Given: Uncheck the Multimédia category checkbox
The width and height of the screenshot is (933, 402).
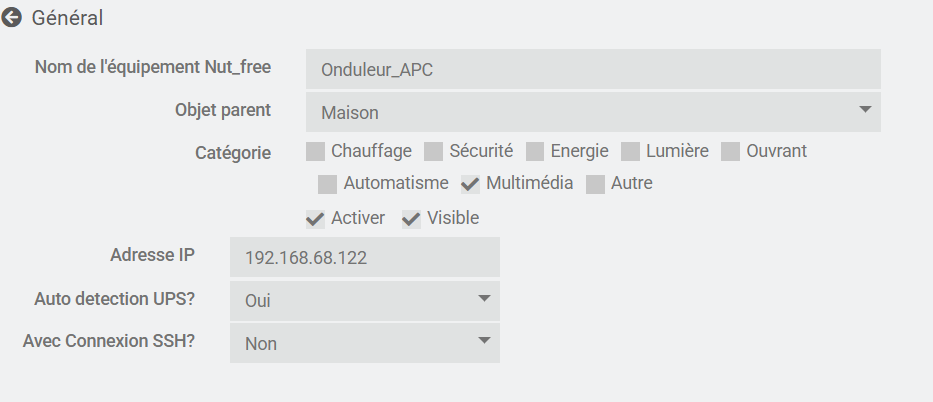Looking at the screenshot, I should (x=470, y=184).
